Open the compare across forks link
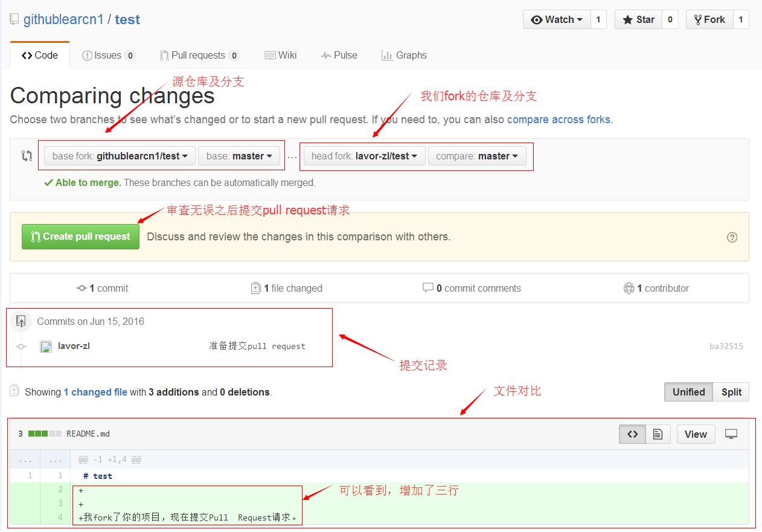762x532 pixels. [x=559, y=119]
